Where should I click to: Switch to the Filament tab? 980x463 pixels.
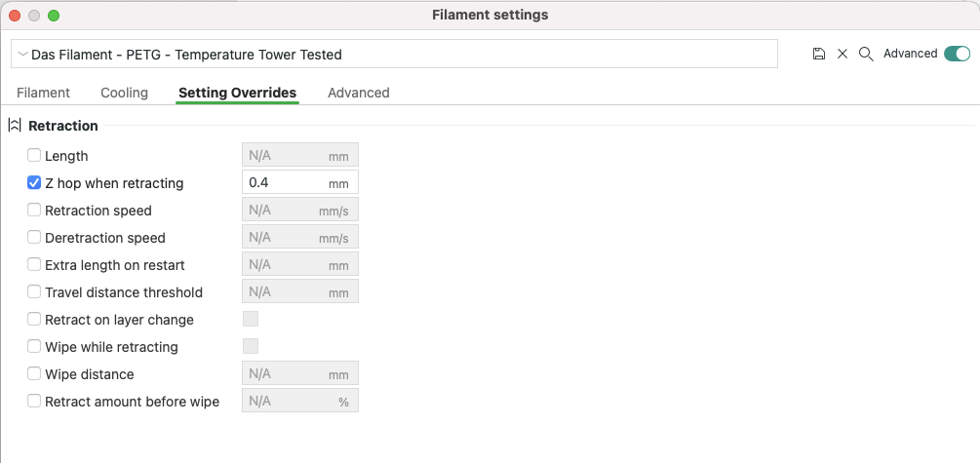[43, 93]
